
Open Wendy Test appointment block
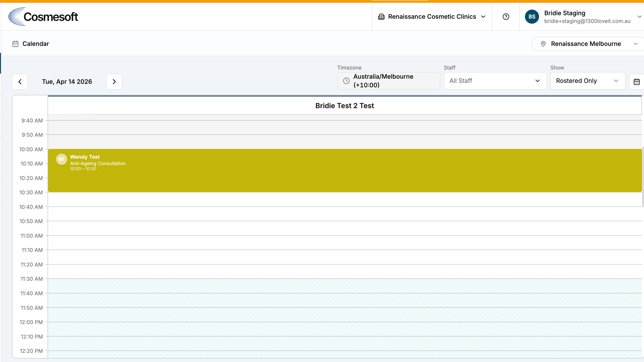[x=345, y=171]
